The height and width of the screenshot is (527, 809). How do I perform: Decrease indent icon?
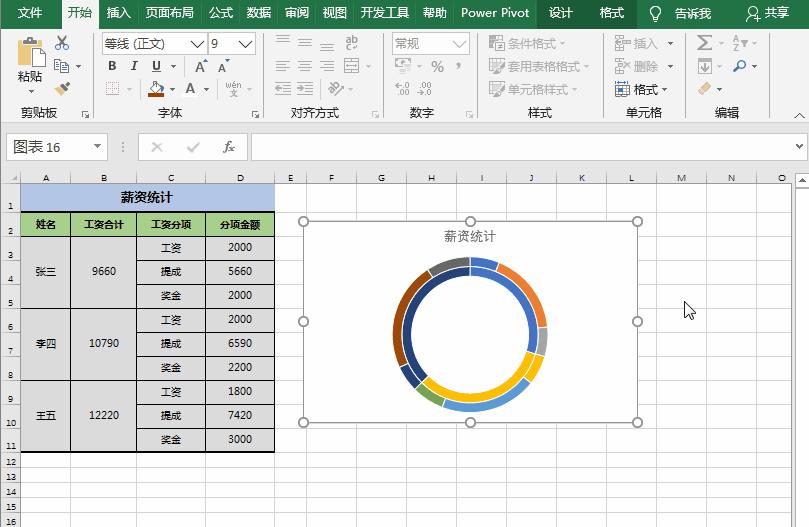coord(283,89)
